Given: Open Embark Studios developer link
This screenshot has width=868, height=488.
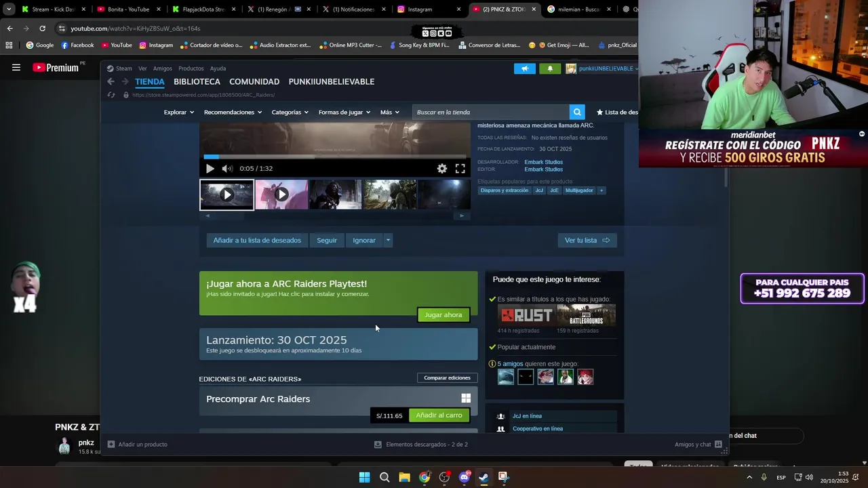Looking at the screenshot, I should pos(543,162).
